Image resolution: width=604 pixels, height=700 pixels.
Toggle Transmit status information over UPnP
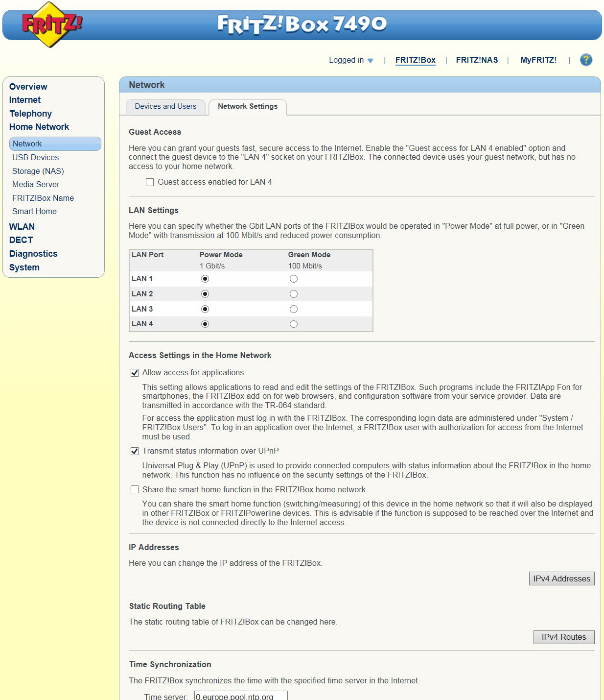click(x=135, y=451)
